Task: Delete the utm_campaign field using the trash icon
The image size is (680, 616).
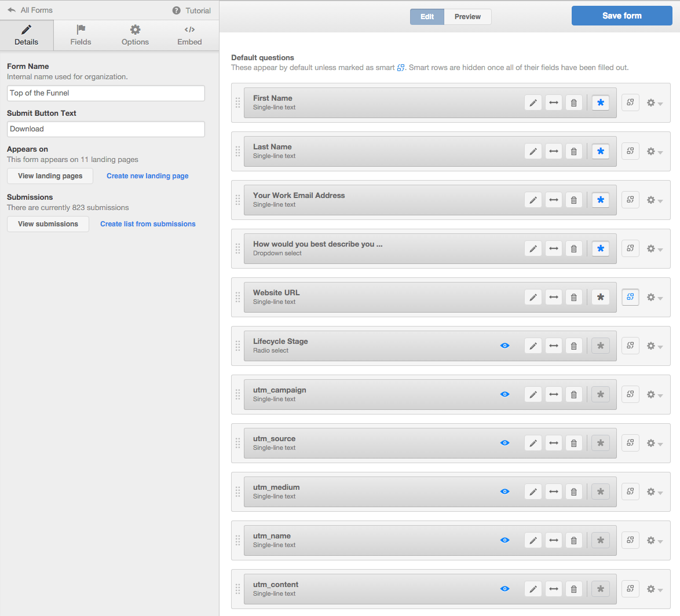Action: click(x=573, y=394)
